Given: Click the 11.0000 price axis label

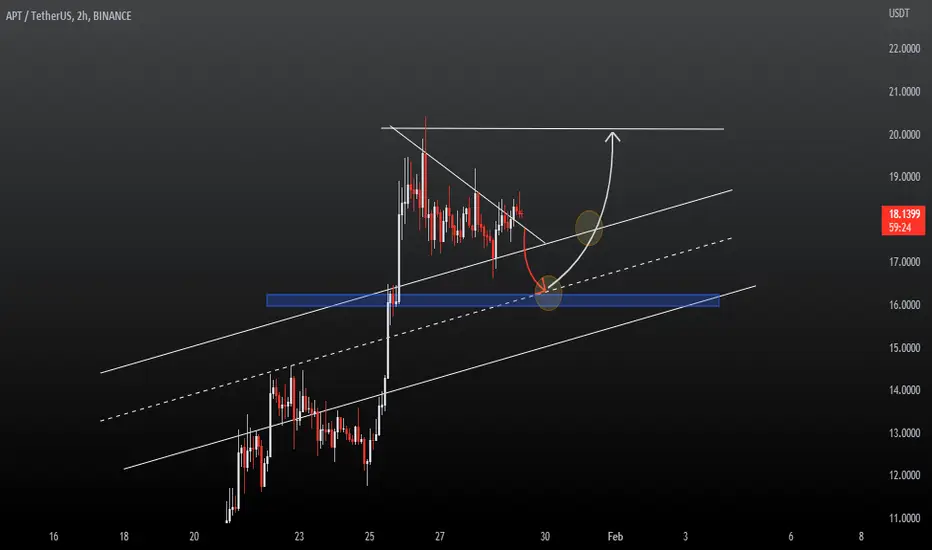Looking at the screenshot, I should pyautogui.click(x=904, y=518).
